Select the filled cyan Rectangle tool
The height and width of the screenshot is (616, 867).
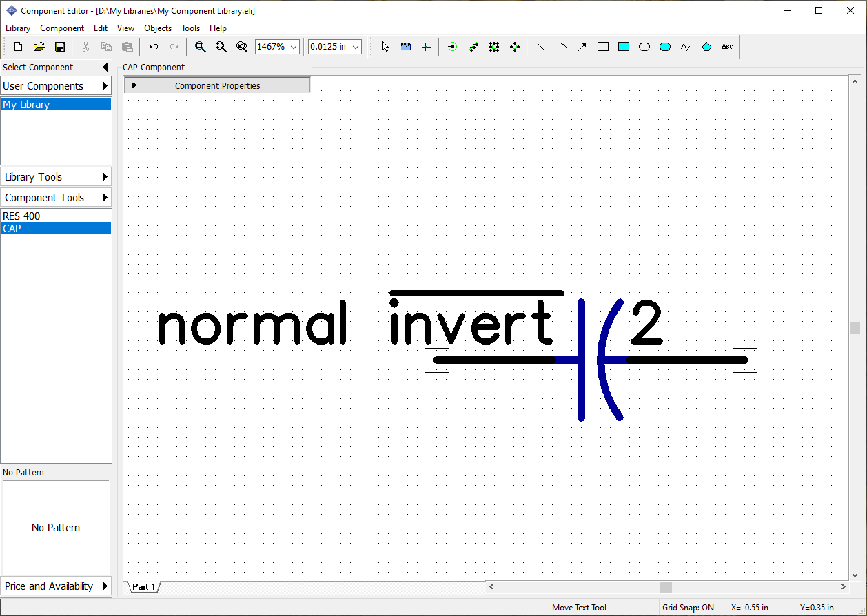tap(624, 47)
